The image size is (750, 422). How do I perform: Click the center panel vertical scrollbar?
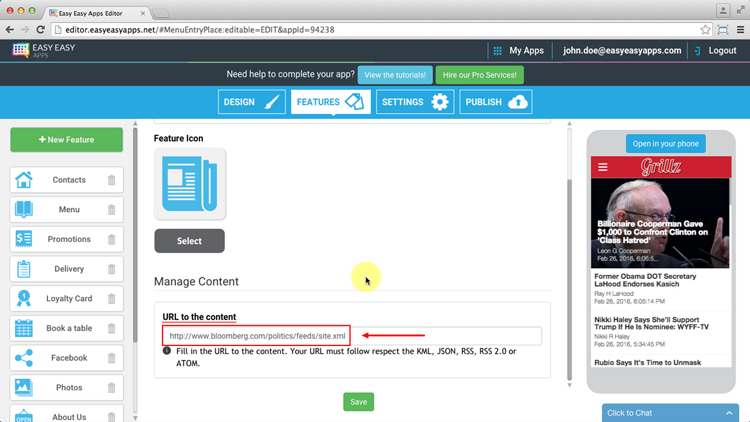(x=569, y=280)
